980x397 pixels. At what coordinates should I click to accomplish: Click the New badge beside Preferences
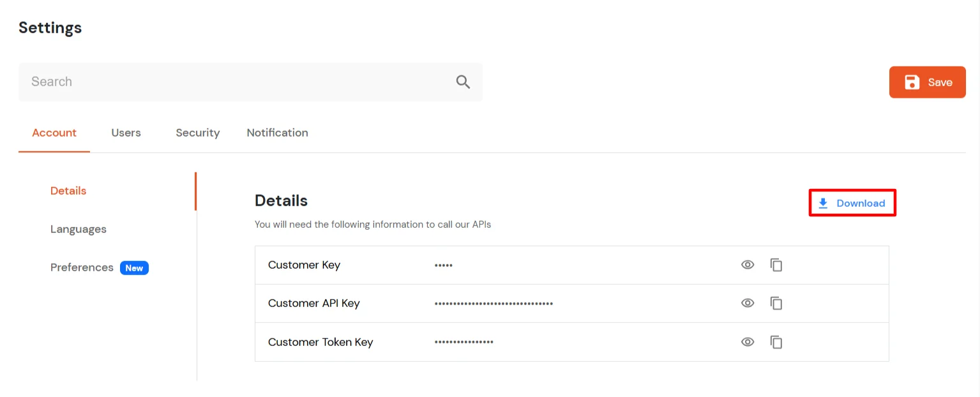point(134,267)
